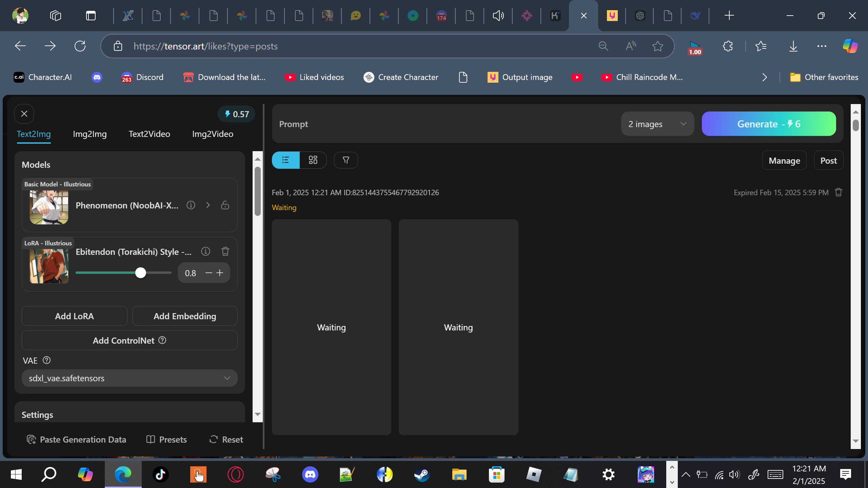This screenshot has height=488, width=868.
Task: Switch to grid view layout
Action: [x=313, y=160]
